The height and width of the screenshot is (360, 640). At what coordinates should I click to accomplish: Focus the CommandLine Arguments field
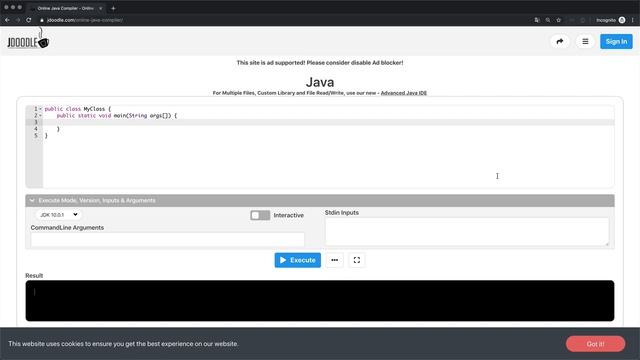(x=167, y=239)
